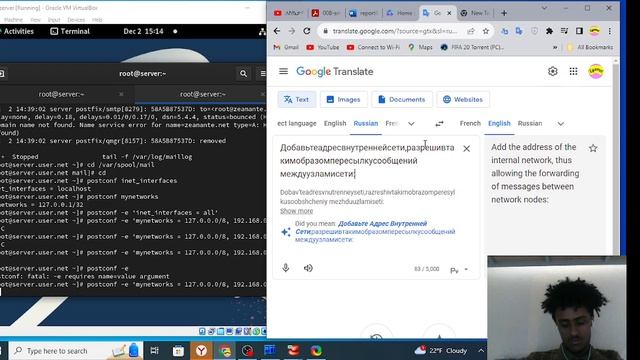
Task: Go forward in Chrome
Action: [x=291, y=31]
